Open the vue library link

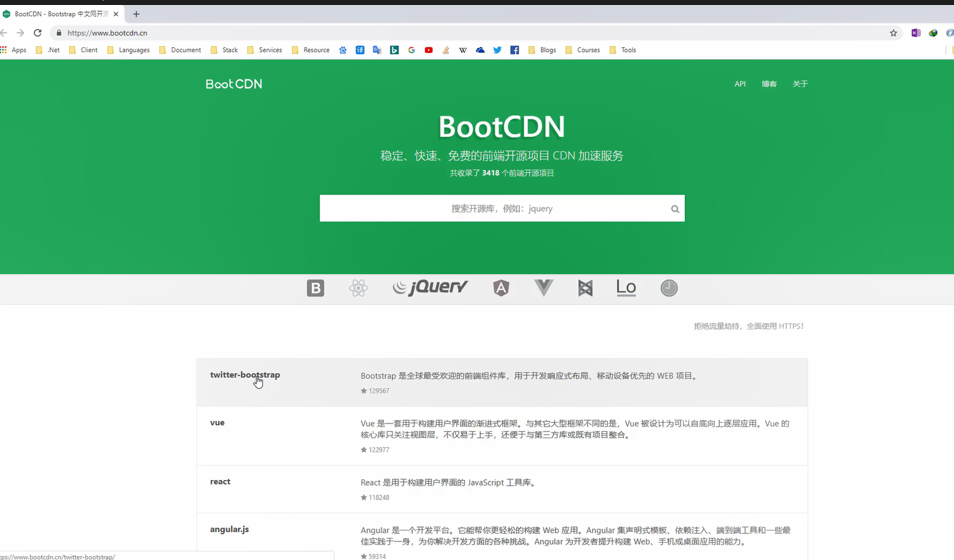pyautogui.click(x=217, y=423)
